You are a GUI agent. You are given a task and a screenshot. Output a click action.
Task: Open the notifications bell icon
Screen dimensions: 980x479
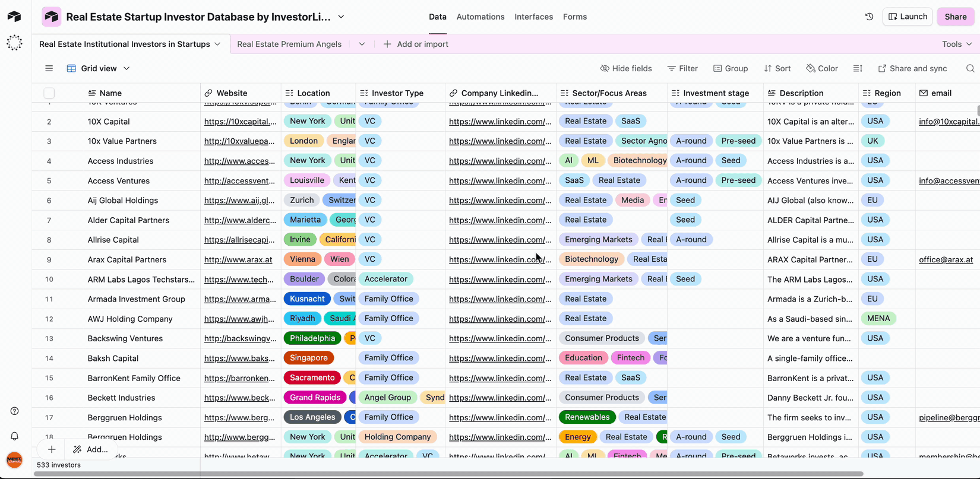click(x=15, y=436)
